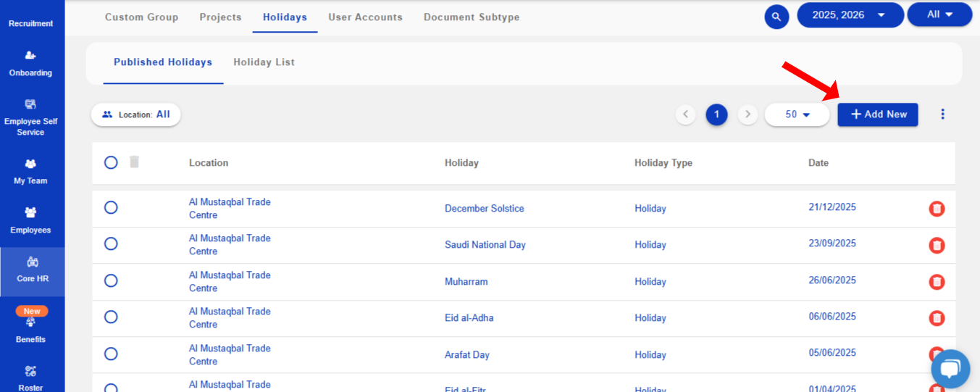Screen dimensions: 980x392
Task: Click the bulk delete trash icon
Action: click(x=134, y=162)
